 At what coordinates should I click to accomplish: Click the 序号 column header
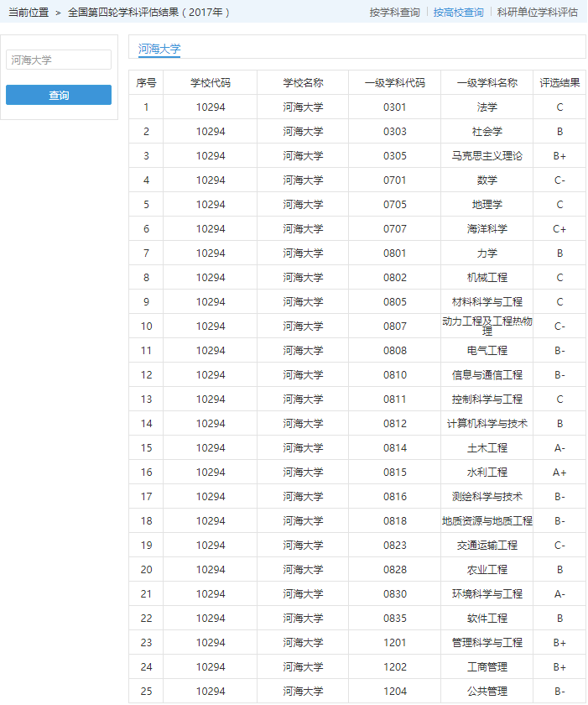pyautogui.click(x=146, y=83)
